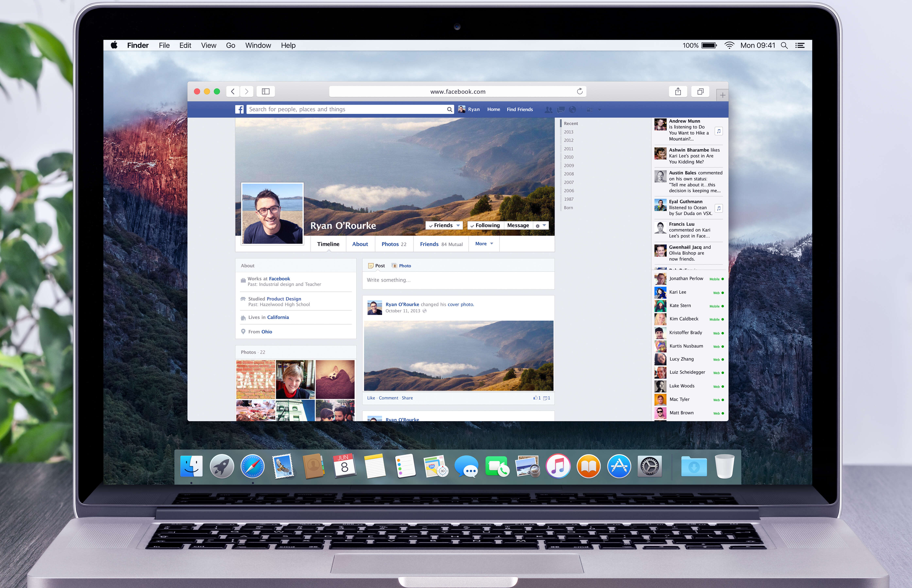
Task: Click the search magnifier in Facebook bar
Action: tap(449, 110)
